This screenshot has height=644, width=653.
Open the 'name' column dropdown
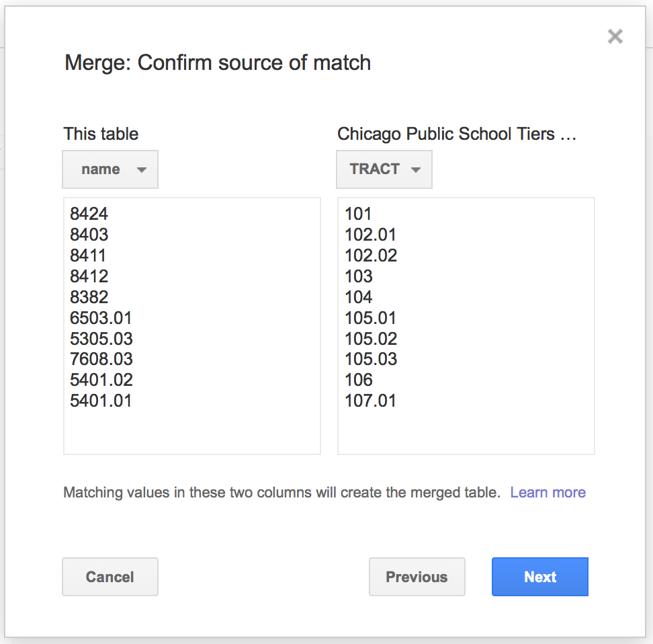click(x=110, y=169)
